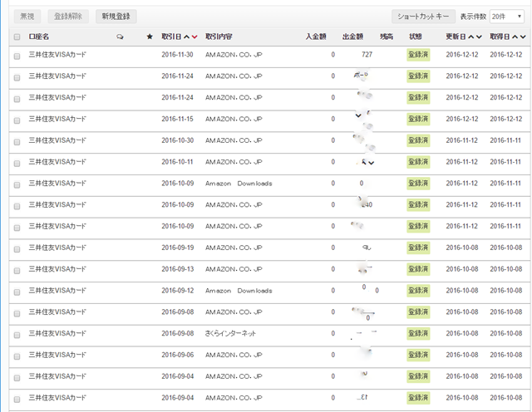This screenshot has width=532, height=412.
Task: Click 三井住友VISAカード in the 2016-11-30 row
Action: [57, 54]
